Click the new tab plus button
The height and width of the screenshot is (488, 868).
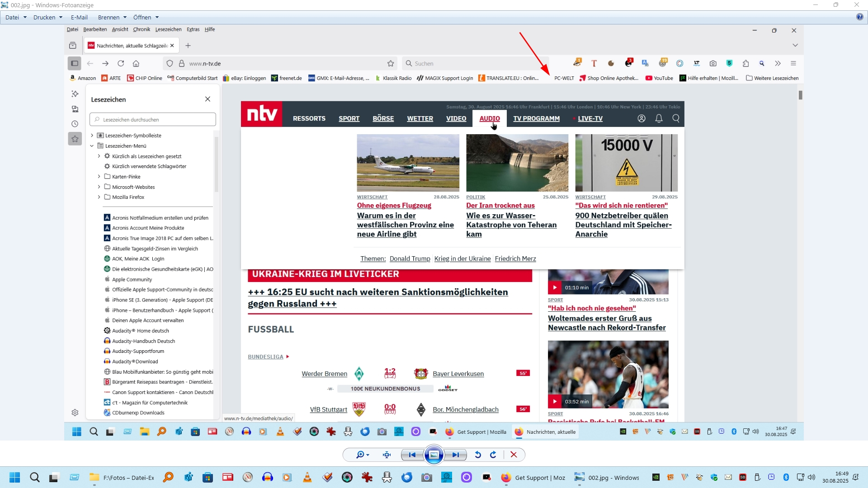tap(188, 46)
